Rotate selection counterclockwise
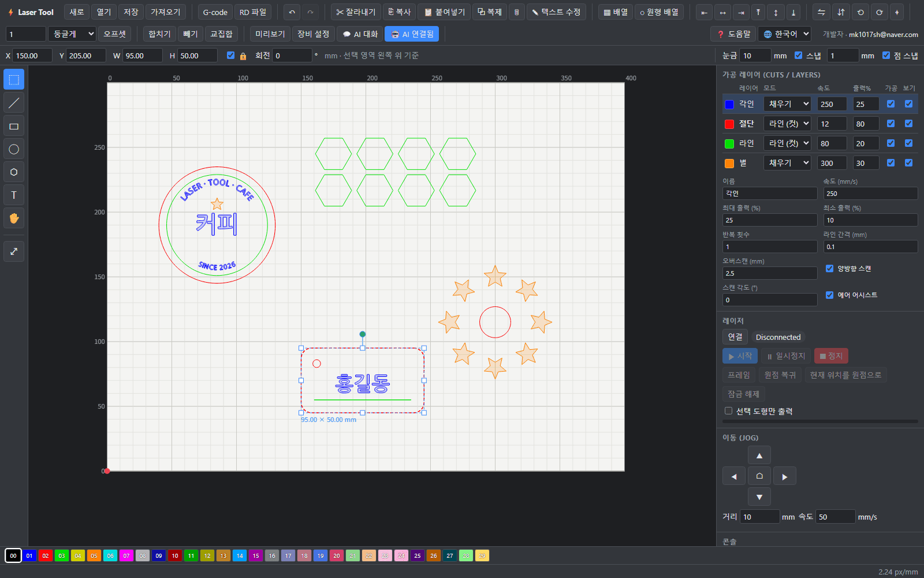 click(x=860, y=12)
